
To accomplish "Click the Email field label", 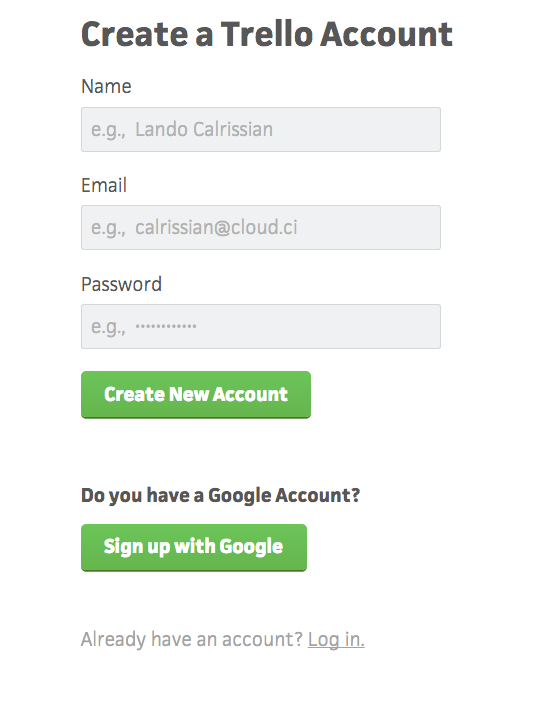I will [104, 185].
